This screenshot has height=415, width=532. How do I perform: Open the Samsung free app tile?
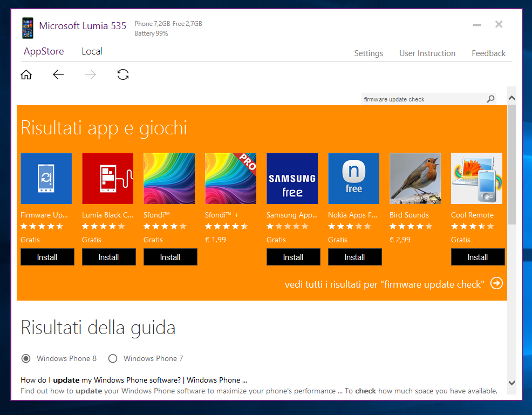click(x=292, y=179)
